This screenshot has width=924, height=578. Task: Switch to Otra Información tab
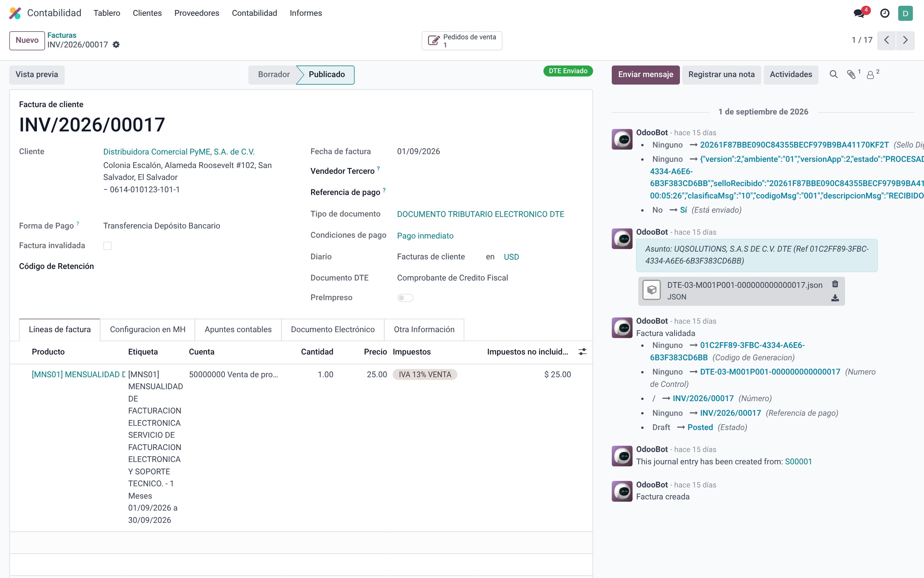click(424, 329)
